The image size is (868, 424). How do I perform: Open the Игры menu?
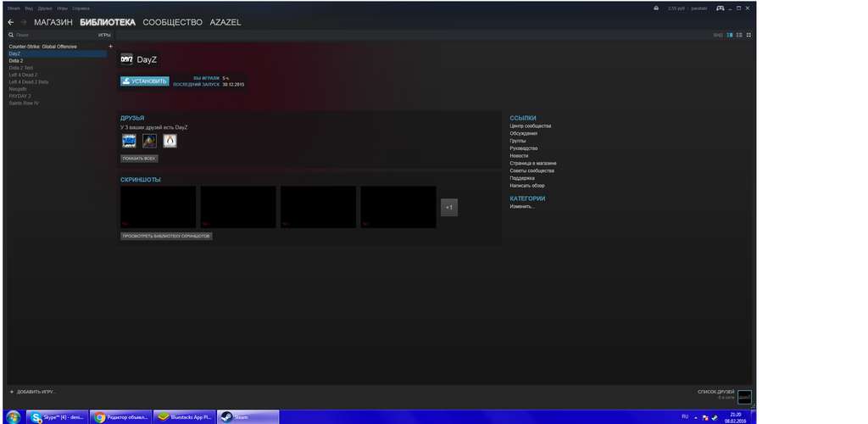click(62, 8)
